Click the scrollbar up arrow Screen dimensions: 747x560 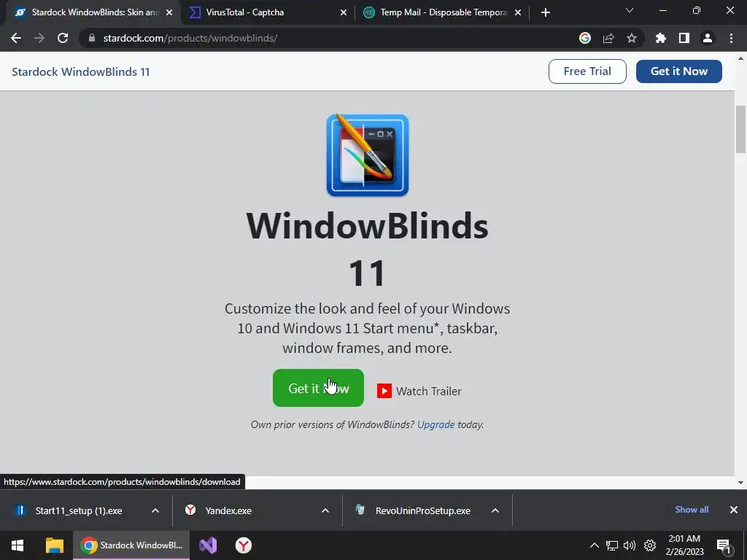pyautogui.click(x=740, y=58)
